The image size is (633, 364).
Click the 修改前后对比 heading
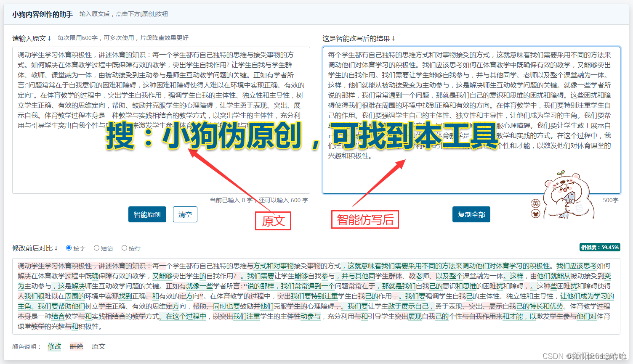[x=35, y=248]
